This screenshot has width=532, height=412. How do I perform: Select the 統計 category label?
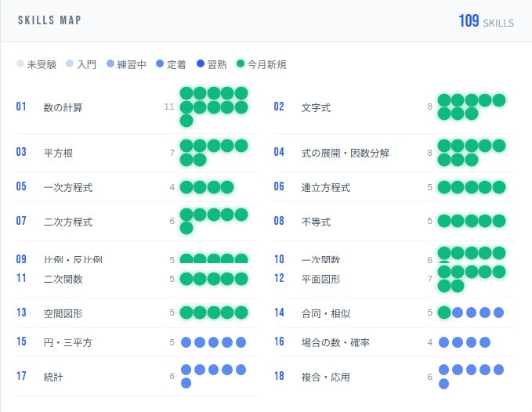[x=53, y=377]
